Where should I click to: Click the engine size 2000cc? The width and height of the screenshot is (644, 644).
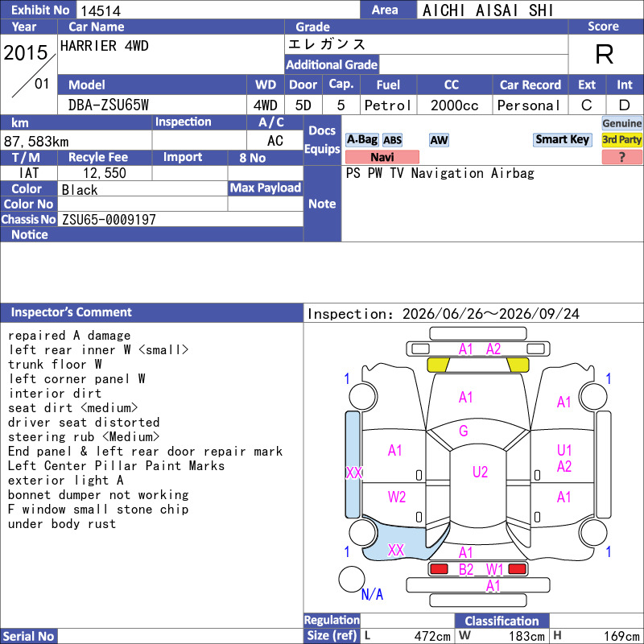pos(455,105)
